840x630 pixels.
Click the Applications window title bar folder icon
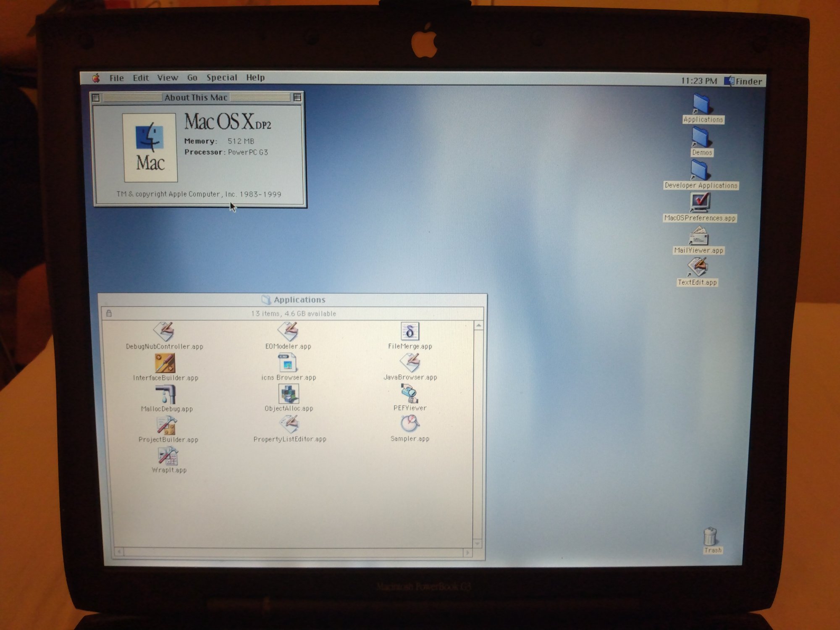(266, 299)
